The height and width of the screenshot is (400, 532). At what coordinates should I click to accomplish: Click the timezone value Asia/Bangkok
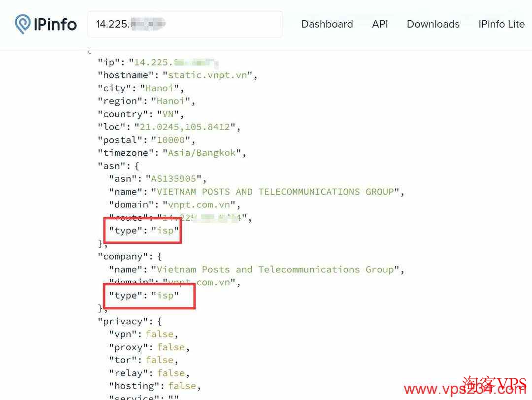[202, 153]
